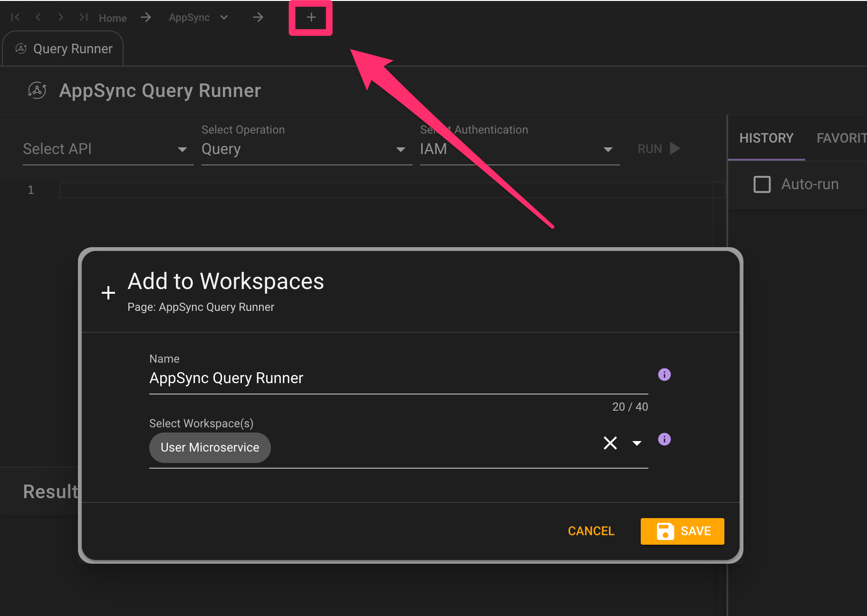Open the AppSync breadcrumb
Screen dimensions: 867x616
click(189, 18)
